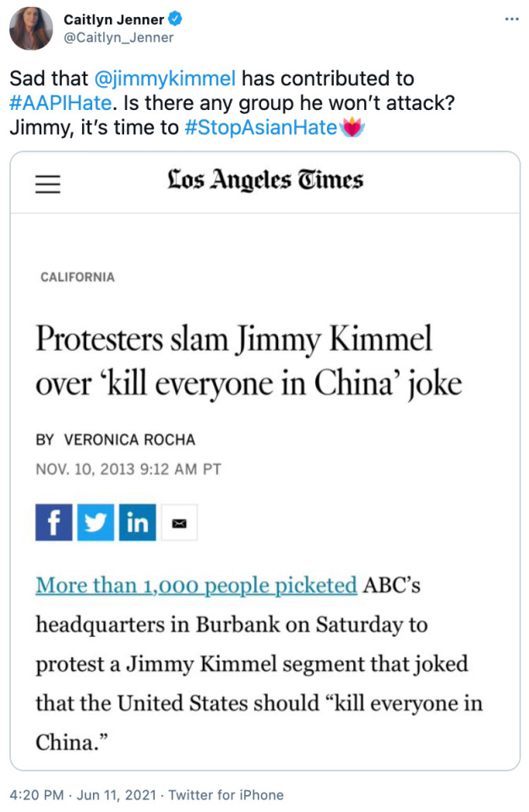Screen dimensions: 529x812
Task: Click the 'Twitter for iPhone' source link
Action: 226,795
